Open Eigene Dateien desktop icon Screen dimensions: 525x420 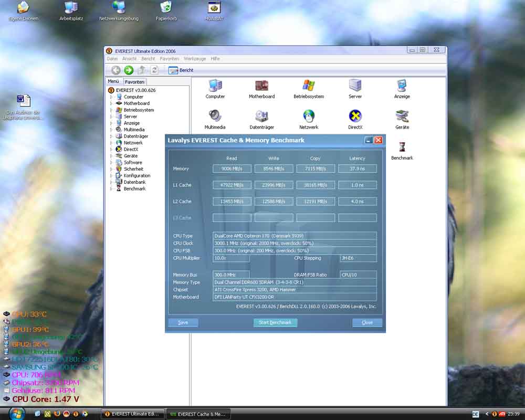click(x=24, y=11)
